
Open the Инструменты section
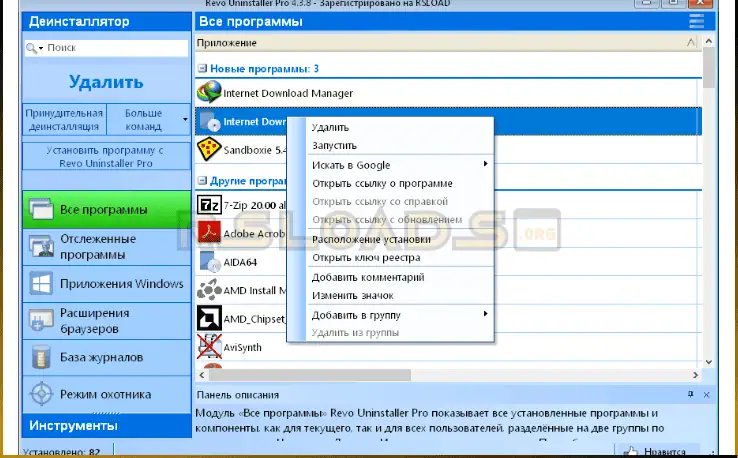106,426
